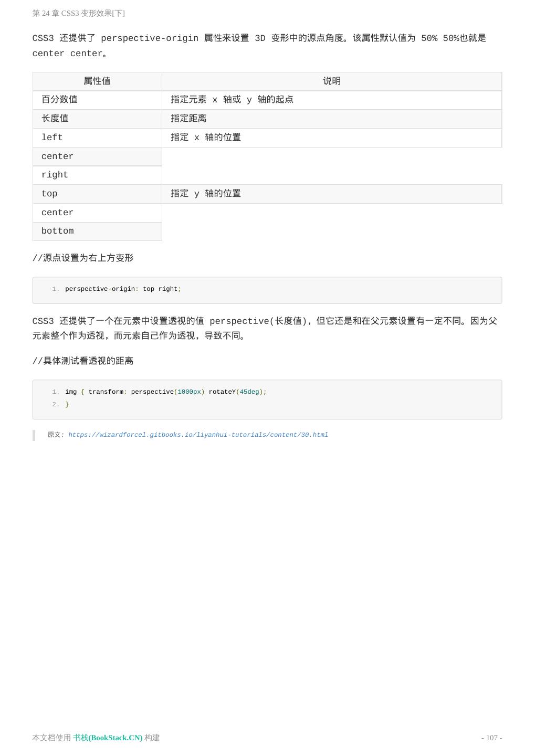Click 'center' cell below 'top' row
Image resolution: width=535 pixels, height=756 pixels.
pos(97,213)
